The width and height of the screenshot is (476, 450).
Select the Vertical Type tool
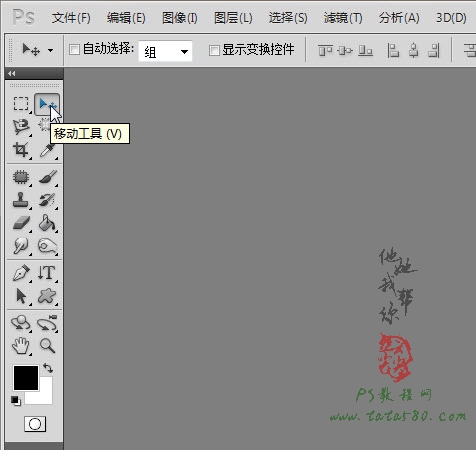click(47, 273)
